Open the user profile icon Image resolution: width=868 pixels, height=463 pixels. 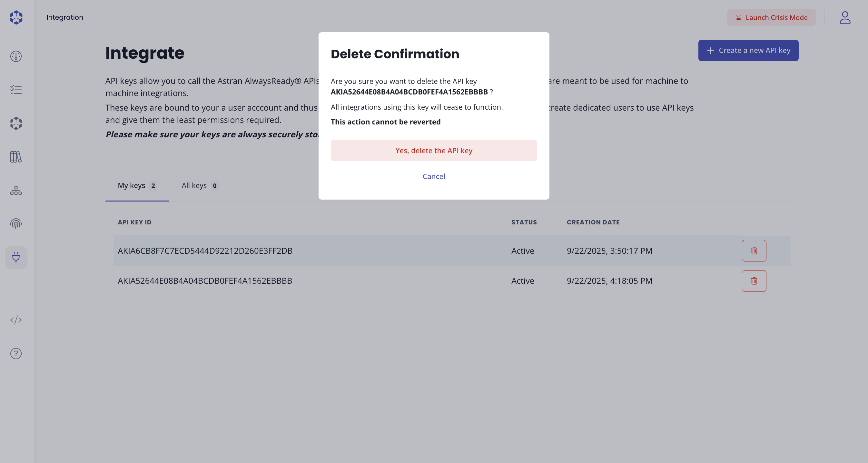tap(845, 17)
